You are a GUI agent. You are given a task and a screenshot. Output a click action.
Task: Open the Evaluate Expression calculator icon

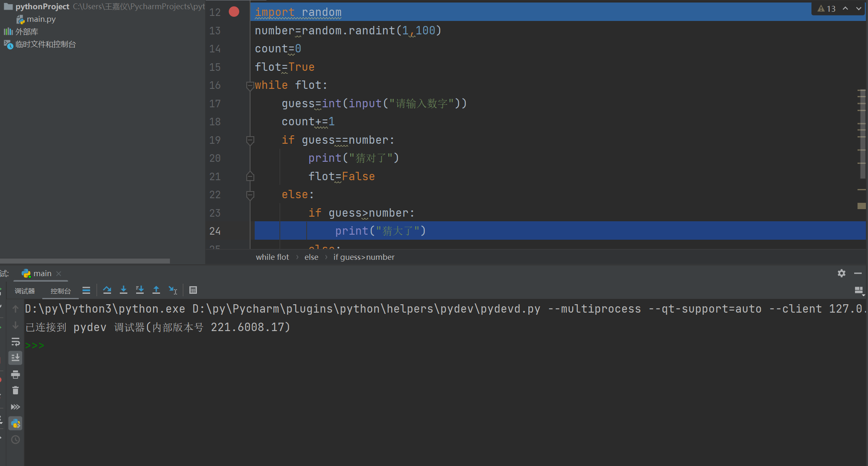point(193,290)
